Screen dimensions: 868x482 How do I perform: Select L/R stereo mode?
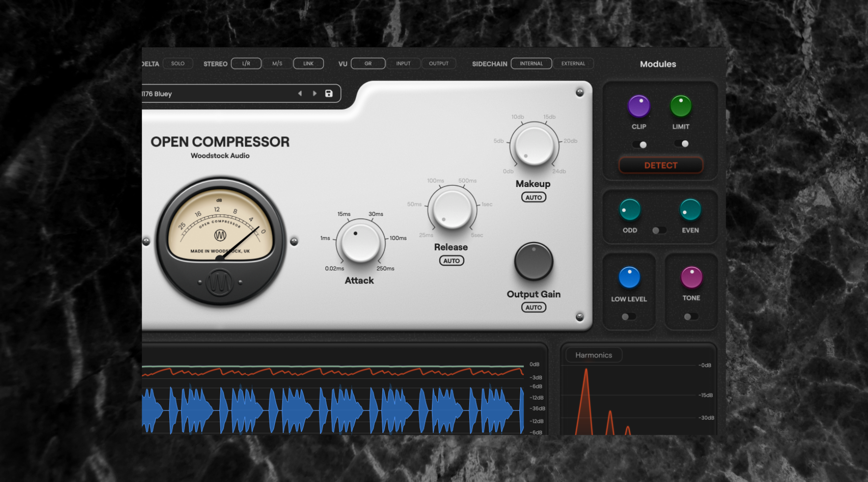pos(246,64)
